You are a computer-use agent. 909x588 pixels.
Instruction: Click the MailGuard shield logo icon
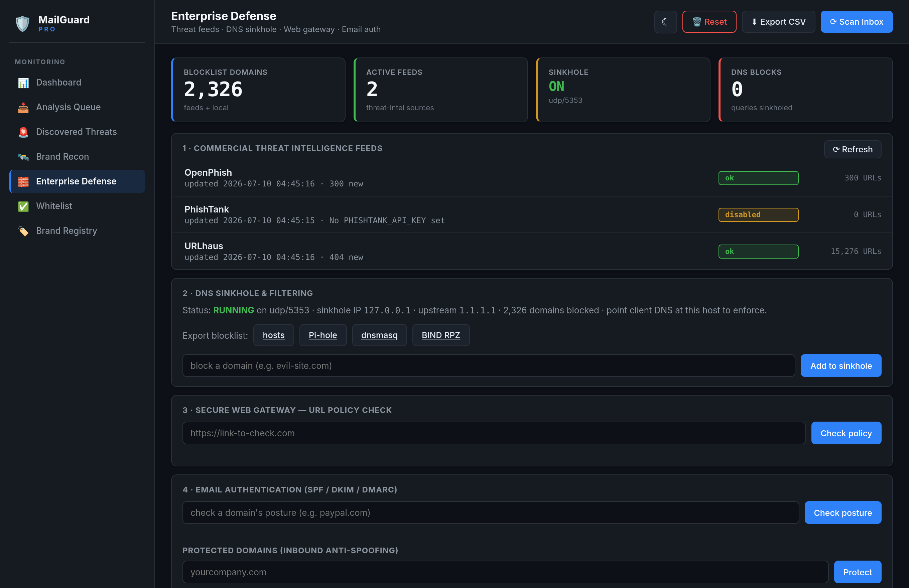(x=22, y=23)
